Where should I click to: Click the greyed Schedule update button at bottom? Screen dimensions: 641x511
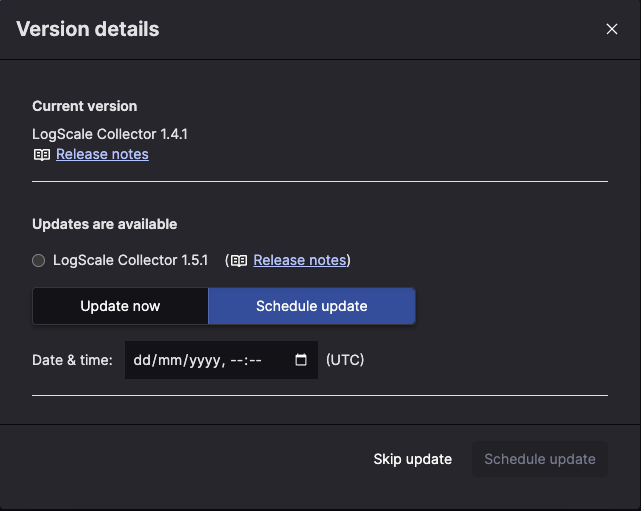539,459
